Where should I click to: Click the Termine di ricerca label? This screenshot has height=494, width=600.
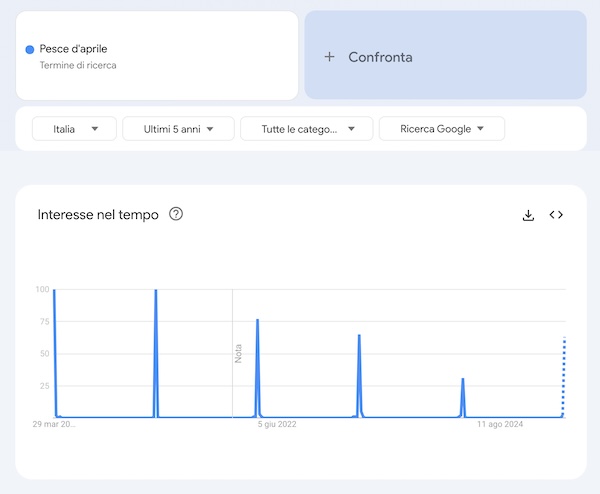[78, 66]
